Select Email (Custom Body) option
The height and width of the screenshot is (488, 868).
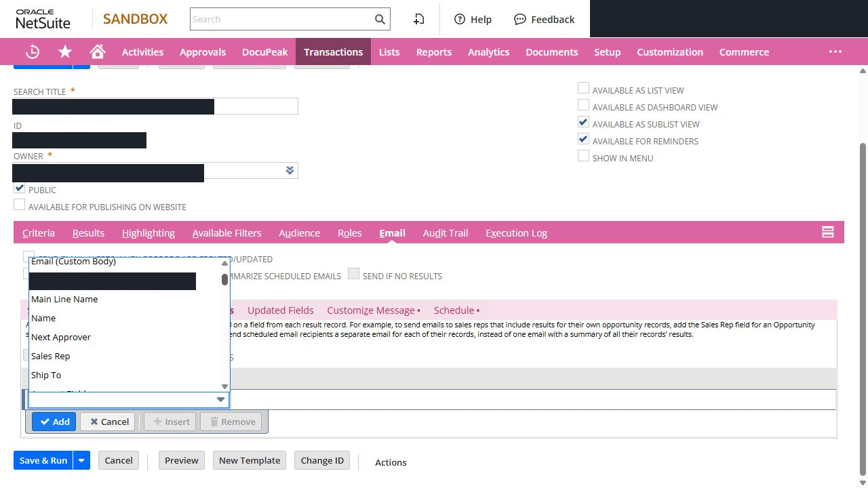click(73, 261)
